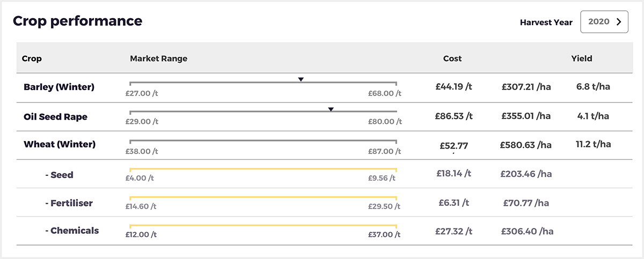Click the yellow Seed market range bar
Image resolution: width=644 pixels, height=259 pixels.
click(x=263, y=169)
